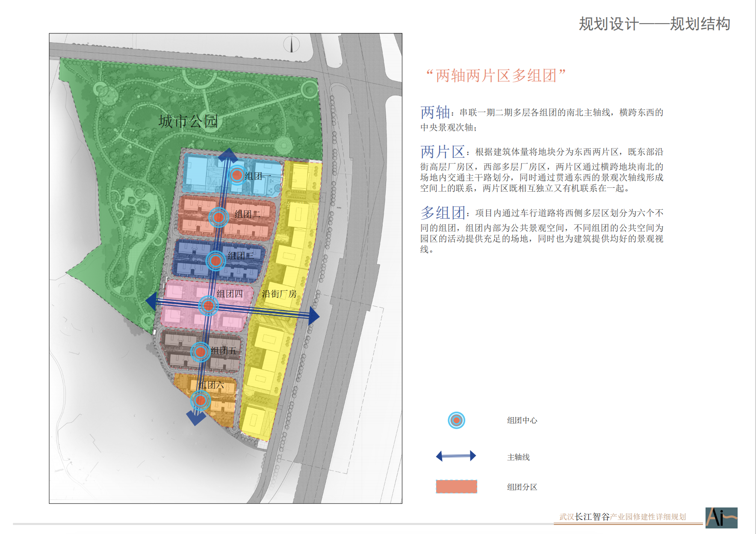Viewport: 756px width, 534px height.
Task: Click the 组团五 label on the map
Action: click(x=223, y=350)
